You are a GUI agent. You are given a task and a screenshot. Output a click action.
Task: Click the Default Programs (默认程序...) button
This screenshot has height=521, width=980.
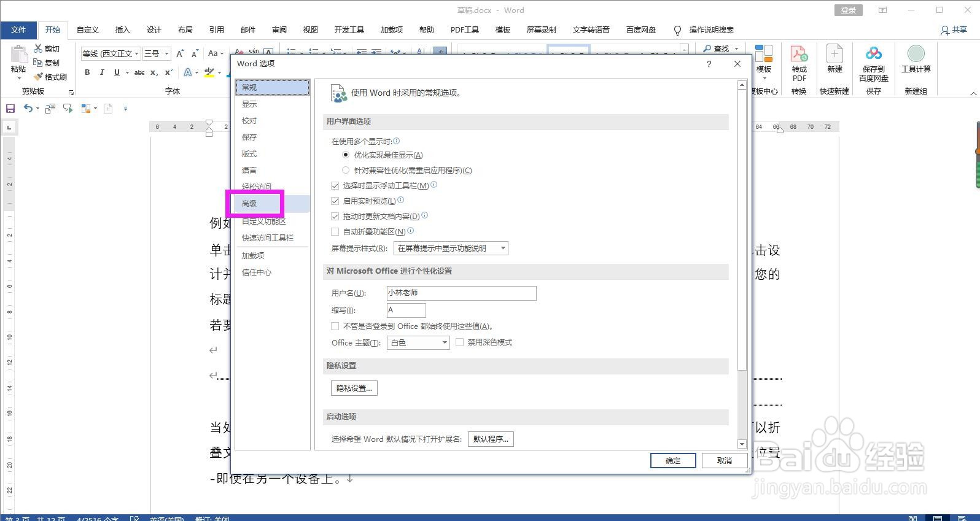[x=491, y=439]
